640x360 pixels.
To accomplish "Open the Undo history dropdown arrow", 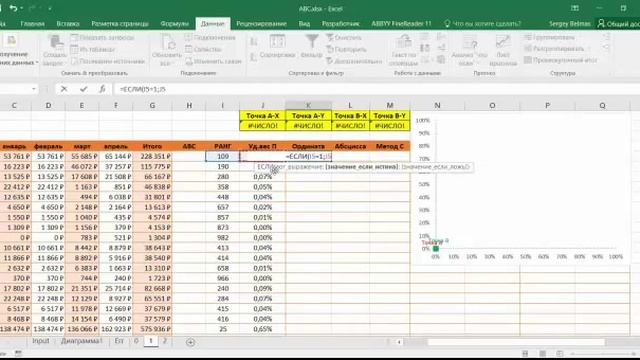I will pyautogui.click(x=22, y=9).
